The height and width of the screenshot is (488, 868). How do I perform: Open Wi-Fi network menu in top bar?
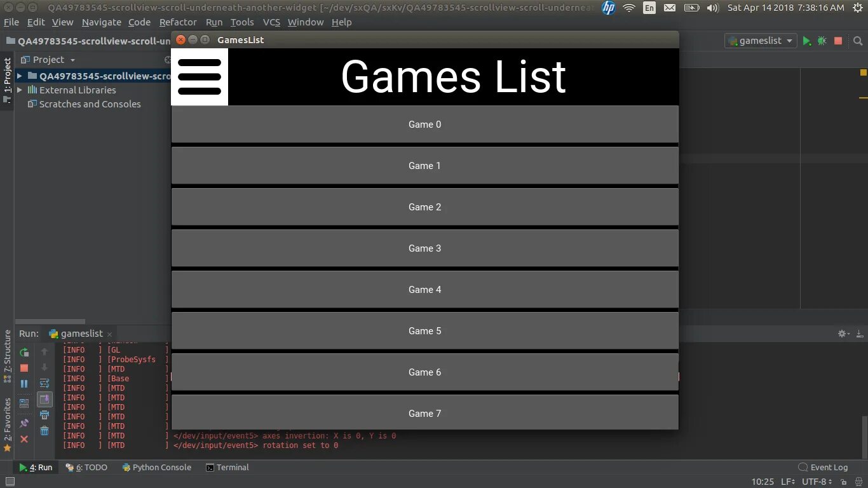(x=629, y=8)
